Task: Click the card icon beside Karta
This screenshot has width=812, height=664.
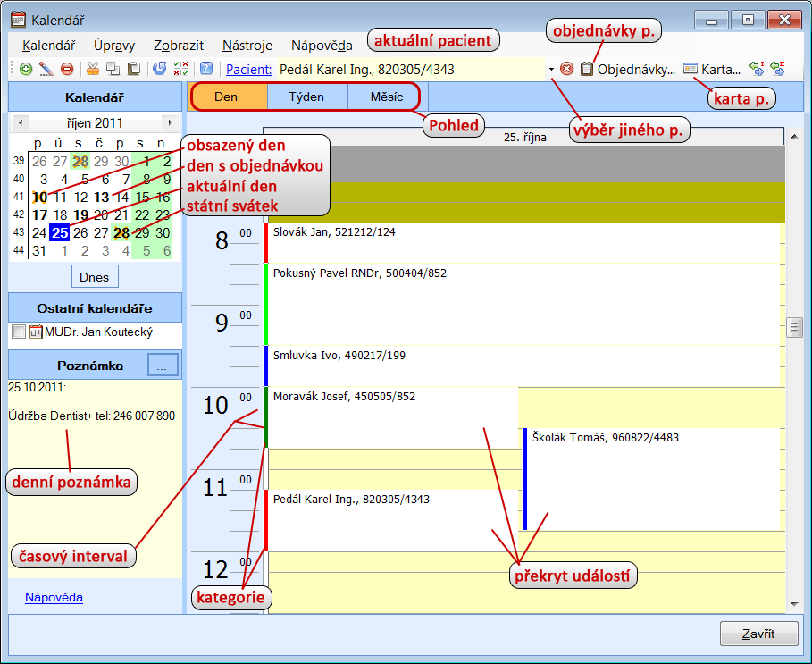Action: tap(690, 69)
